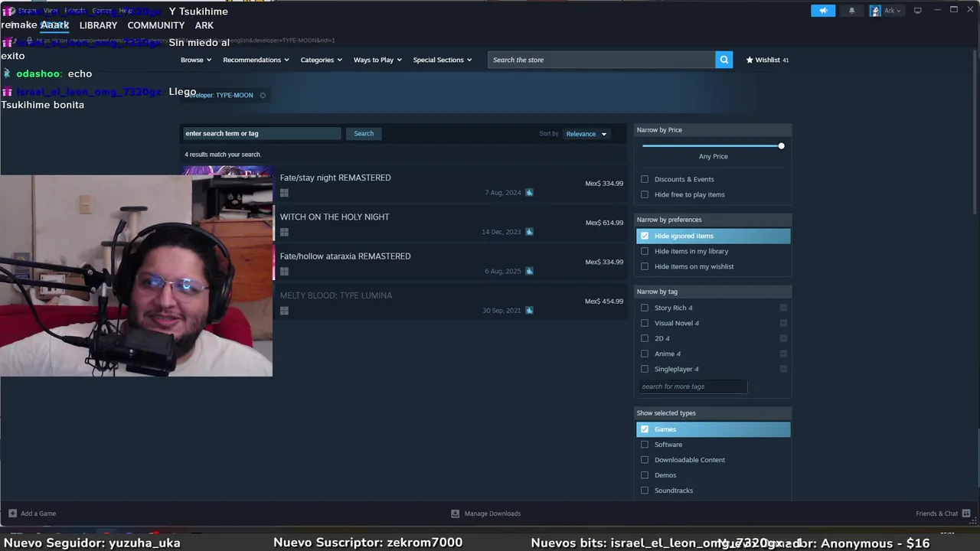Screen dimensions: 980x551
Task: Click the Big Picture mode icon
Action: (x=917, y=11)
